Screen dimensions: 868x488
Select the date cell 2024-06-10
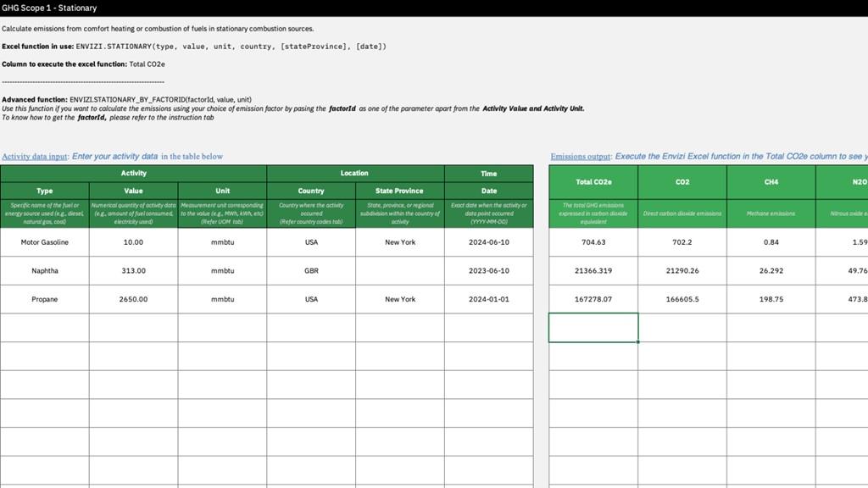[x=489, y=242]
